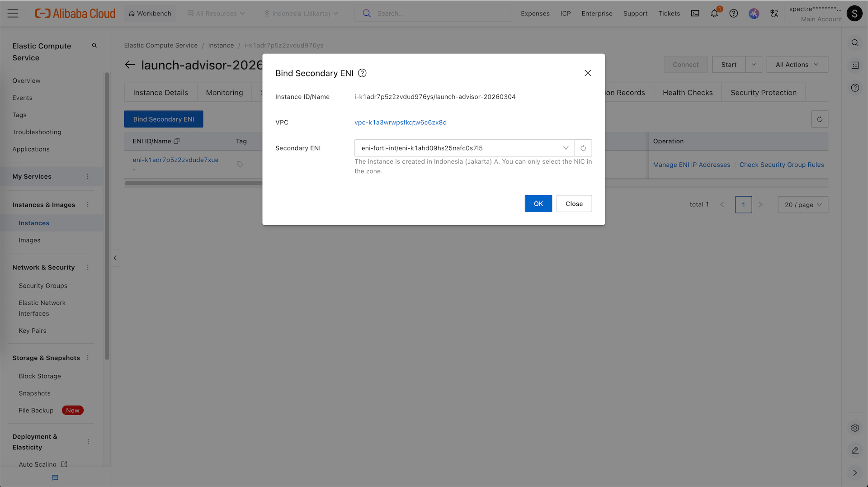This screenshot has width=868, height=487.
Task: Open the vpc-k1a3wrwpsfkqtw6c6zx8d link
Action: 400,123
